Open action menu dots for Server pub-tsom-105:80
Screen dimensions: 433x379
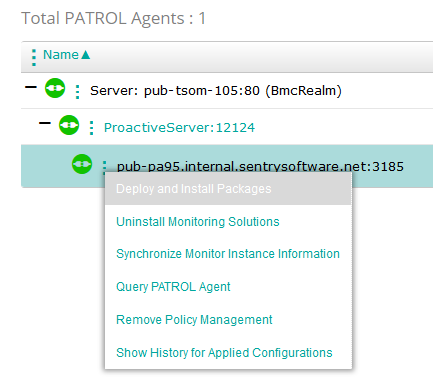pos(78,92)
